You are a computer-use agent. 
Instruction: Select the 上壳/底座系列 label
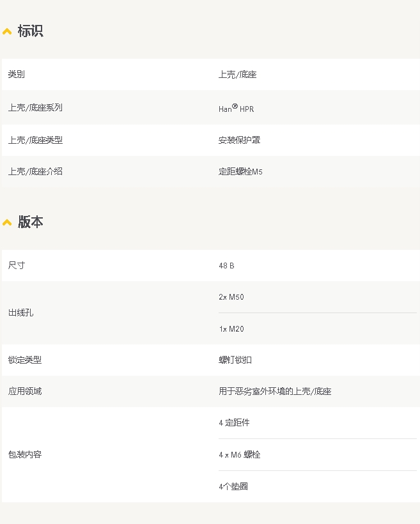(35, 108)
